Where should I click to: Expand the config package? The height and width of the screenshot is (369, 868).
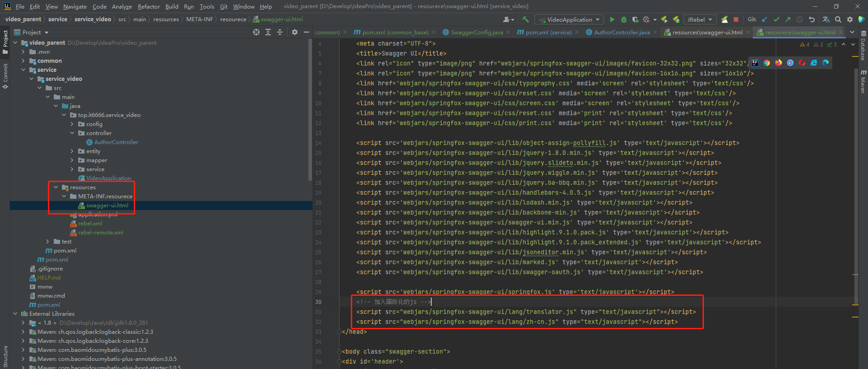(72, 124)
